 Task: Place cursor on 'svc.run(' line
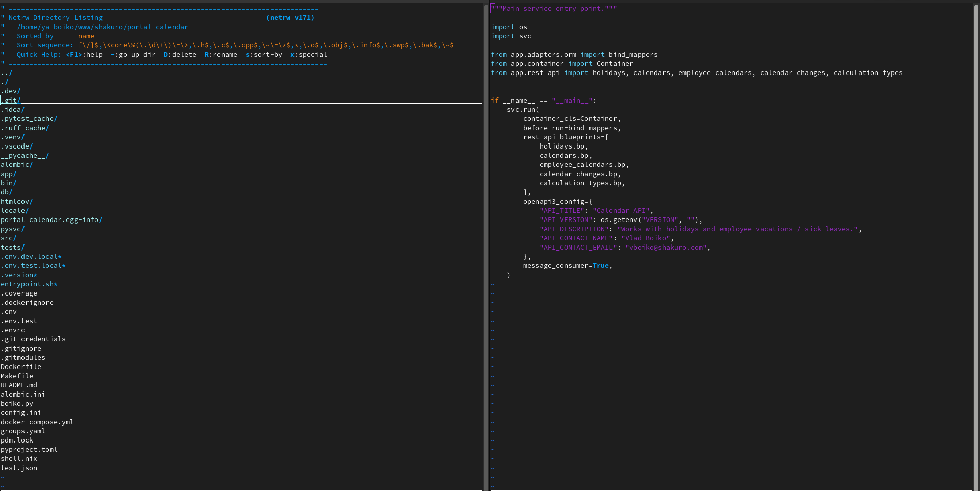pyautogui.click(x=523, y=110)
